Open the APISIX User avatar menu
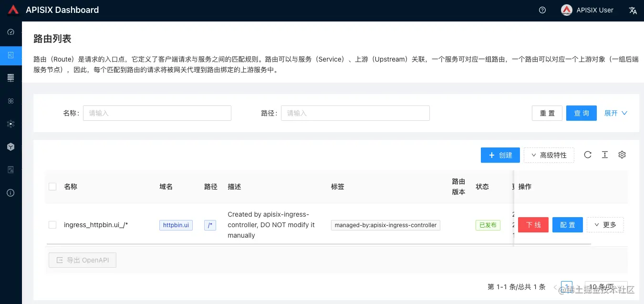Image resolution: width=644 pixels, height=304 pixels. point(587,10)
